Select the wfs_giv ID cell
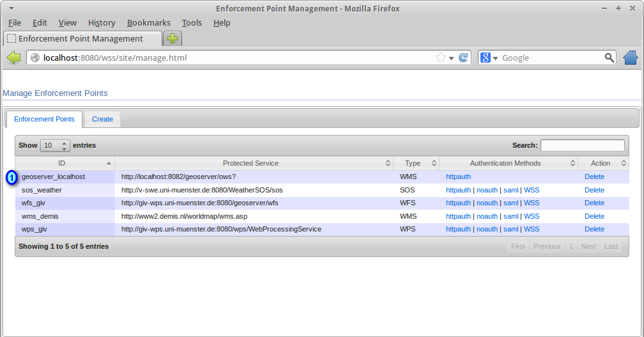The height and width of the screenshot is (337, 644). tap(65, 203)
